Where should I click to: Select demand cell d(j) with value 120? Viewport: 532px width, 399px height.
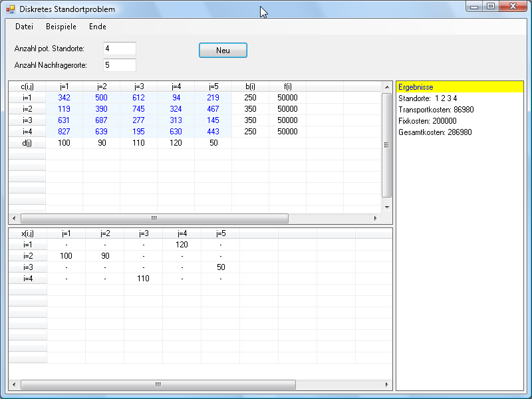tap(176, 143)
